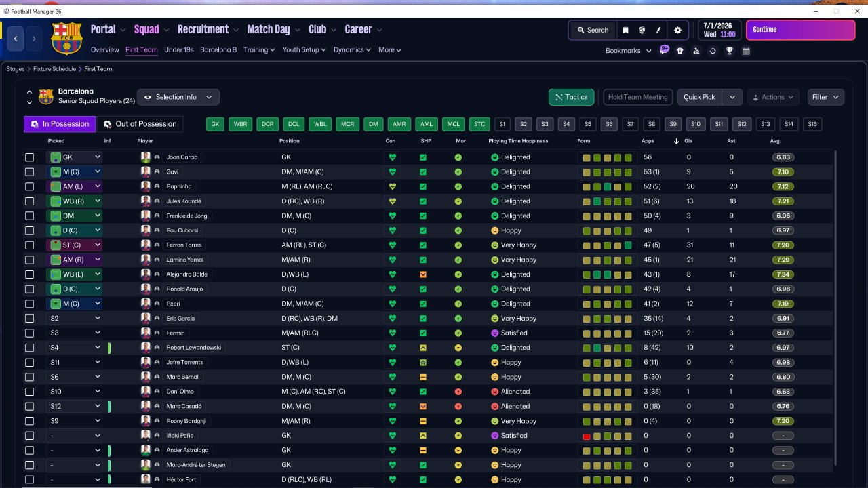Click Raphinha's yellow condition heart icon

coord(391,186)
